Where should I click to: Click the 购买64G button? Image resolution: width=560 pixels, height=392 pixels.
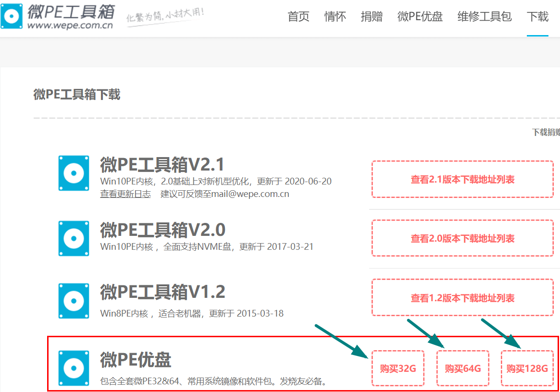point(462,368)
